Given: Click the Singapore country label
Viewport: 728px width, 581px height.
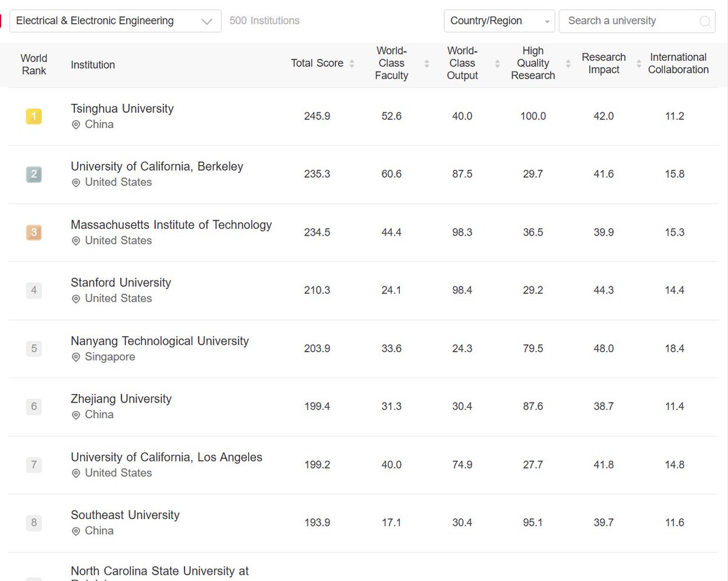Looking at the screenshot, I should [x=110, y=357].
